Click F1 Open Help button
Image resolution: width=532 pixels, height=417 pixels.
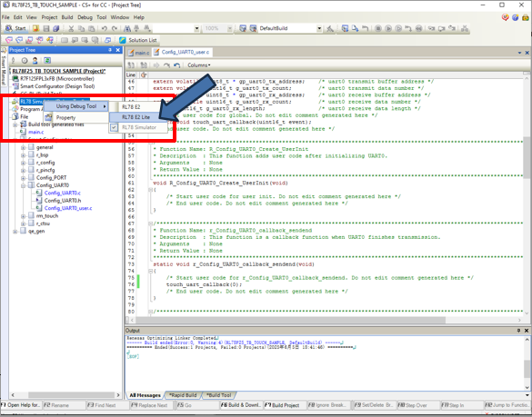point(20,405)
